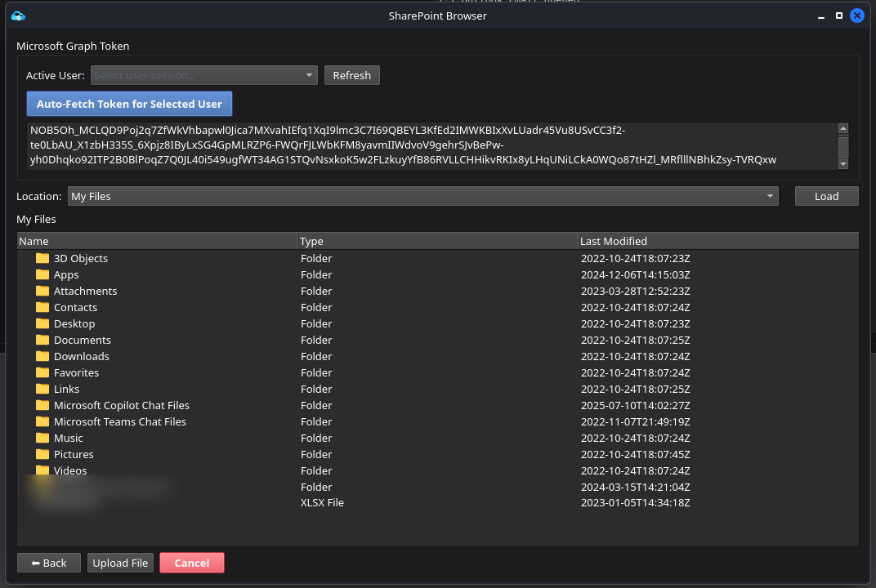Image resolution: width=876 pixels, height=588 pixels.
Task: Click date '2023-03-28T12:52:23Z'
Action: pos(635,291)
